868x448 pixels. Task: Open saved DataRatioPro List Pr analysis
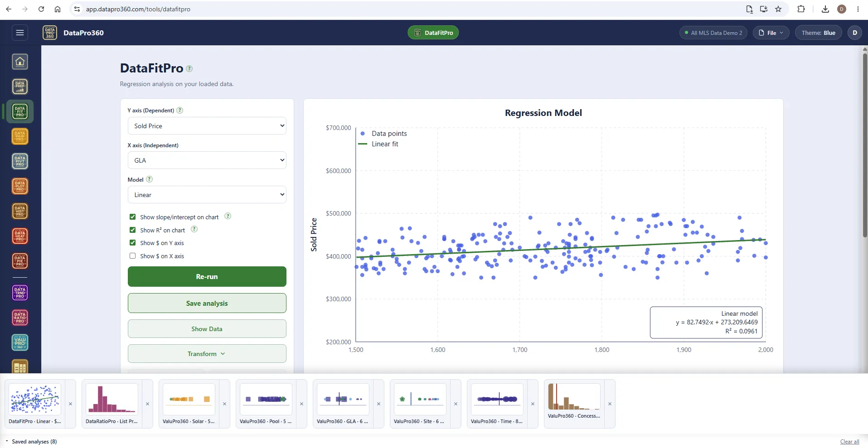112,404
